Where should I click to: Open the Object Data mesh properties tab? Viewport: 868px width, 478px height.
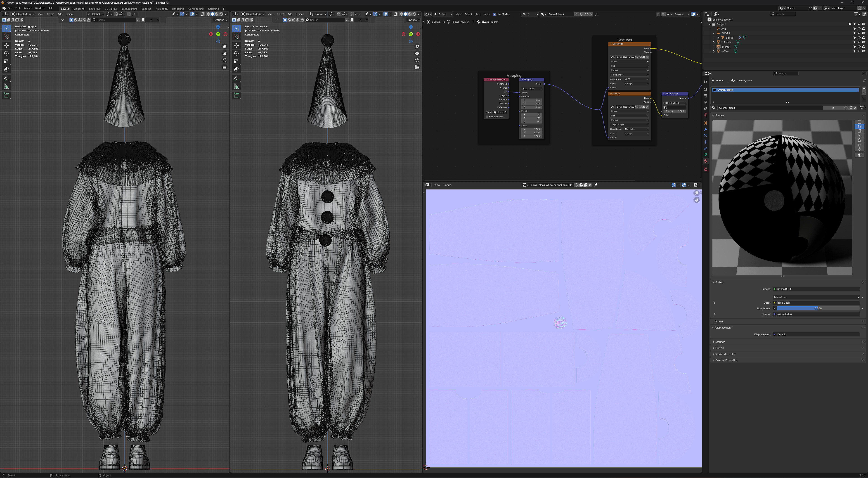(706, 155)
